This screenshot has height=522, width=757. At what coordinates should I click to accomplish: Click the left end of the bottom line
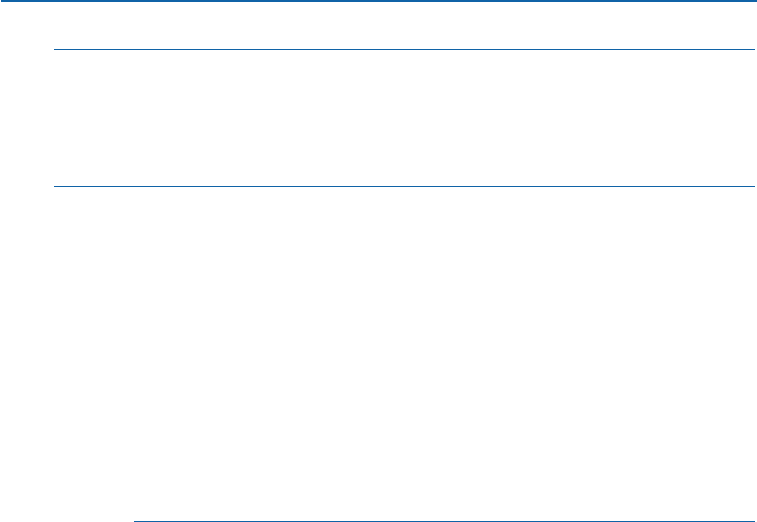click(x=137, y=520)
